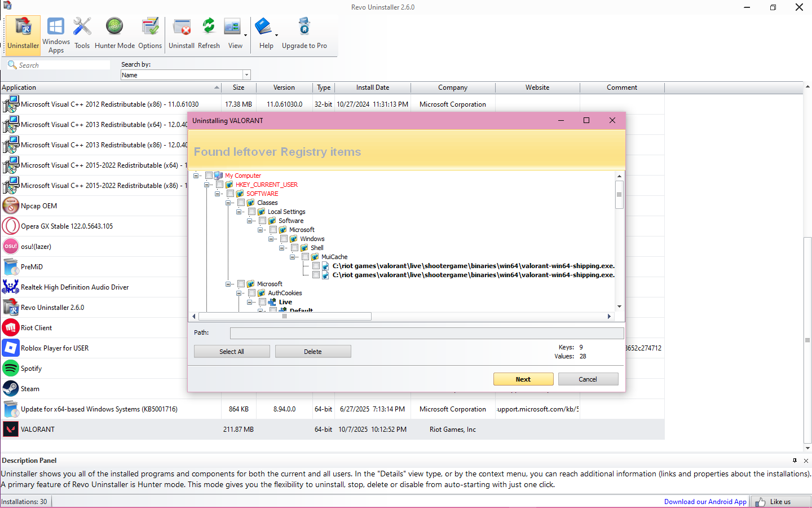Click the registry tree horizontal scrollbar
812x508 pixels.
pyautogui.click(x=284, y=316)
